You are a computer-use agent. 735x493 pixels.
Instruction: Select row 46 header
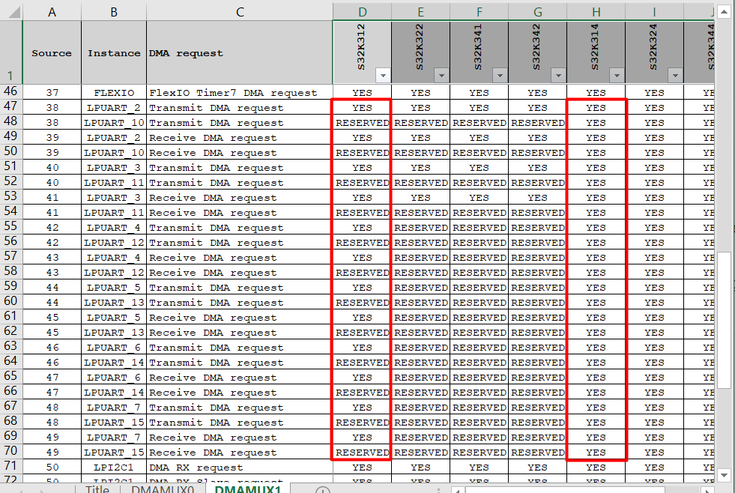click(11, 92)
